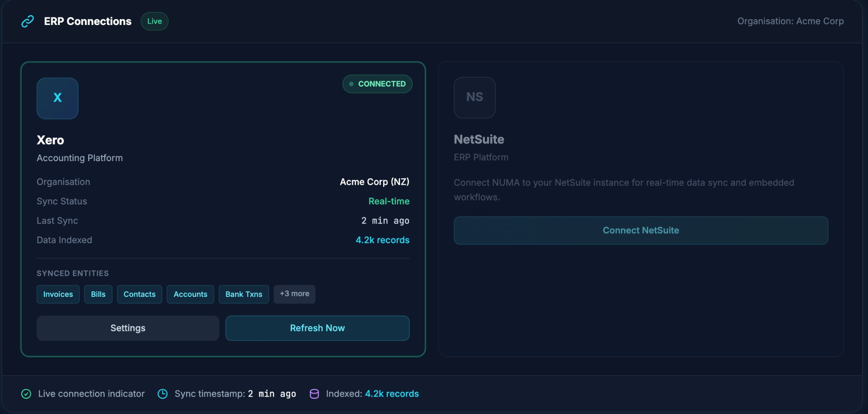This screenshot has height=414, width=868.
Task: Select the Invoices entity tag
Action: click(x=58, y=294)
